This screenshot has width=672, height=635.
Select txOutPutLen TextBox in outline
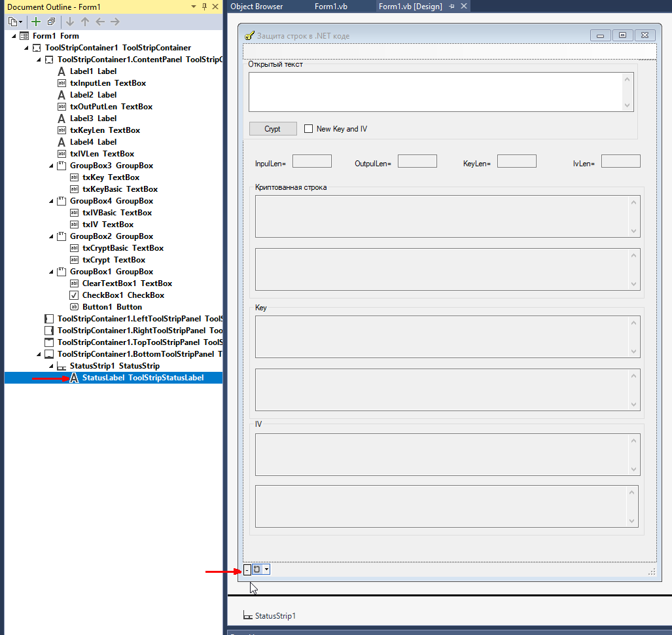point(111,107)
